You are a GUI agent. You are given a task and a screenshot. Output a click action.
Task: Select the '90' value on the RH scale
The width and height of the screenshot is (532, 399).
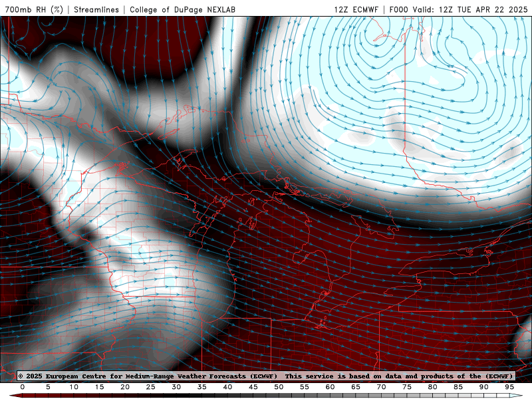point(484,387)
